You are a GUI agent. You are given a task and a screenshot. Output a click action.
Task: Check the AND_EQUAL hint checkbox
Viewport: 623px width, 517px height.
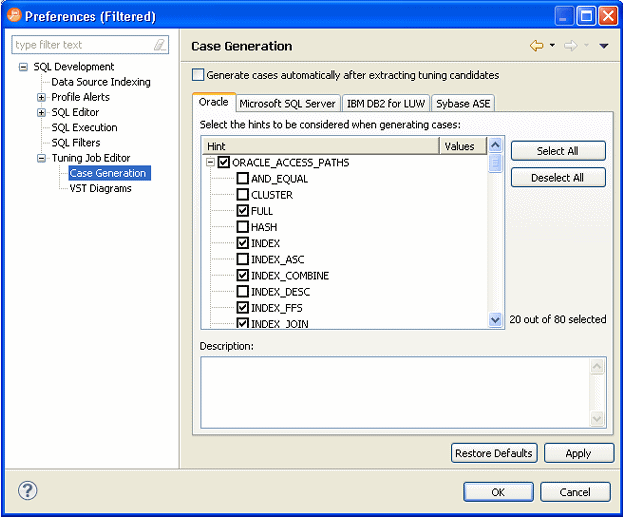tap(243, 178)
